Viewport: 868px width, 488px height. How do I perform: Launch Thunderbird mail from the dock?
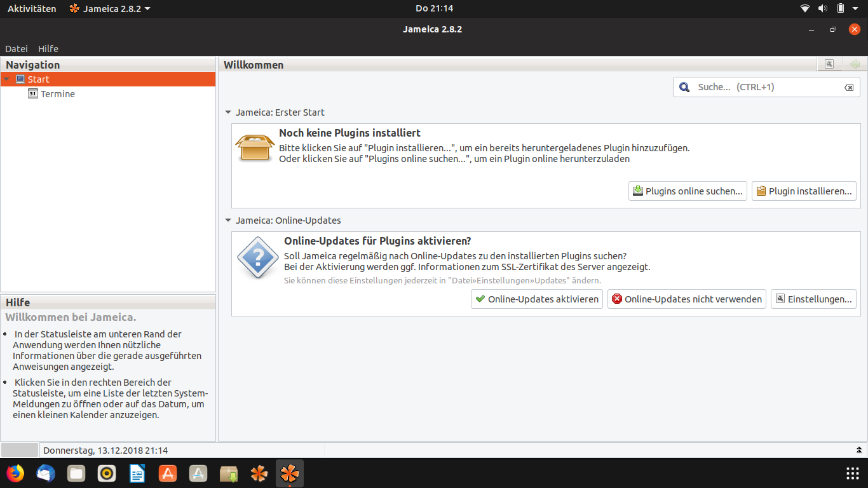[x=46, y=473]
